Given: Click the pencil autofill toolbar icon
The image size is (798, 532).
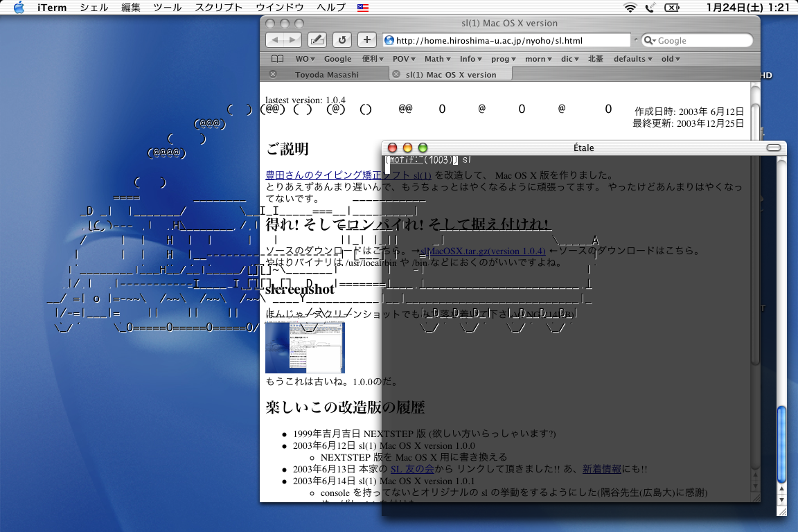Looking at the screenshot, I should [317, 40].
